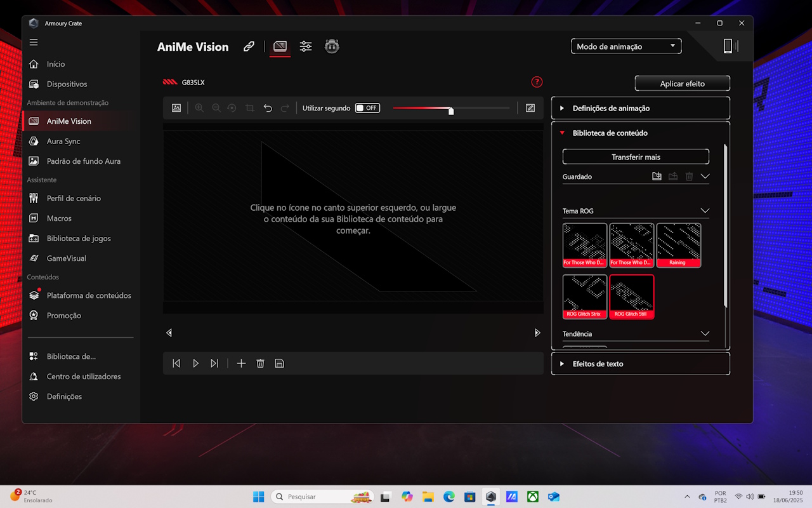Collapse the Tema ROG group chevron

click(x=704, y=211)
